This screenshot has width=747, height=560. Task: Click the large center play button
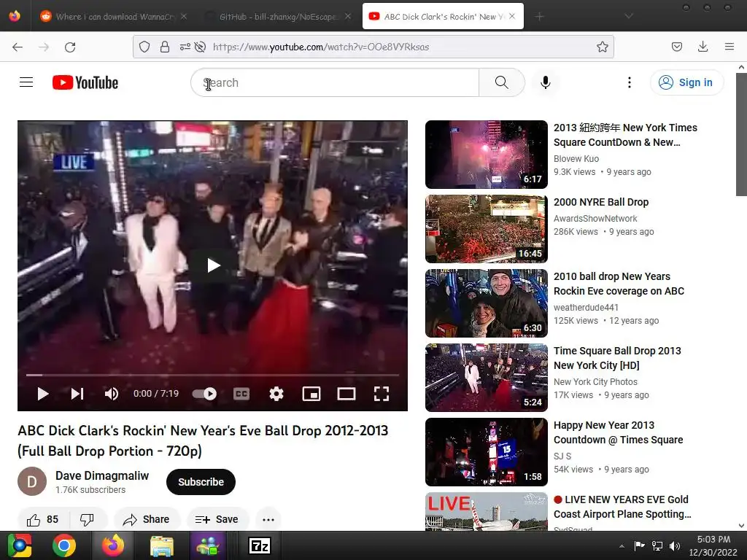pyautogui.click(x=213, y=265)
